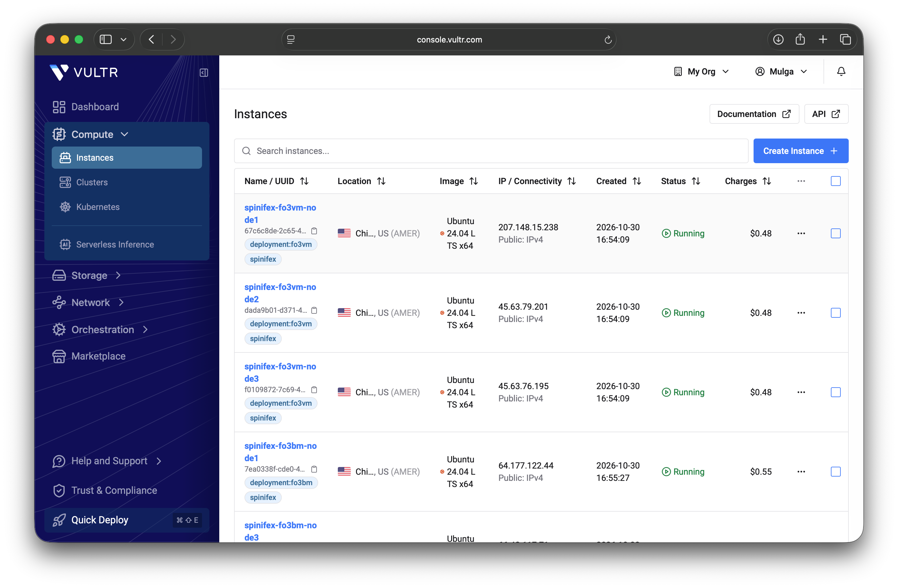898x588 pixels.
Task: Expand the Storage section
Action: pos(87,275)
